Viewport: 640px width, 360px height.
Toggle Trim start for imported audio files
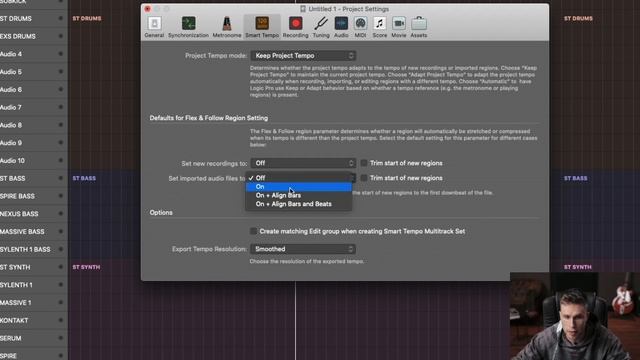point(364,178)
